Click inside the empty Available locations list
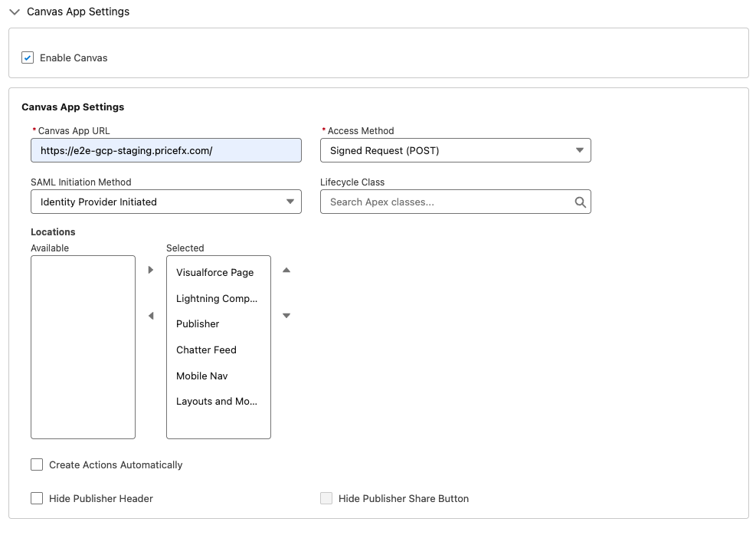The width and height of the screenshot is (756, 535). [x=83, y=346]
